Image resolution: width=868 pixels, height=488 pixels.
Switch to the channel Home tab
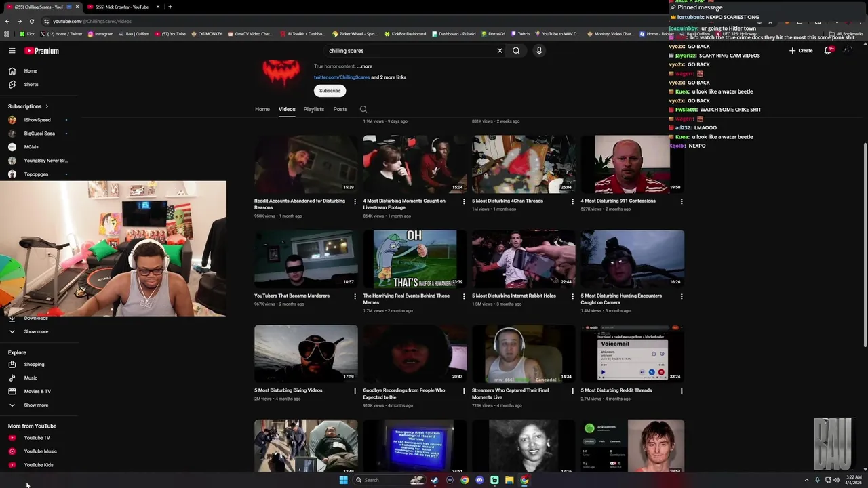pos(262,109)
